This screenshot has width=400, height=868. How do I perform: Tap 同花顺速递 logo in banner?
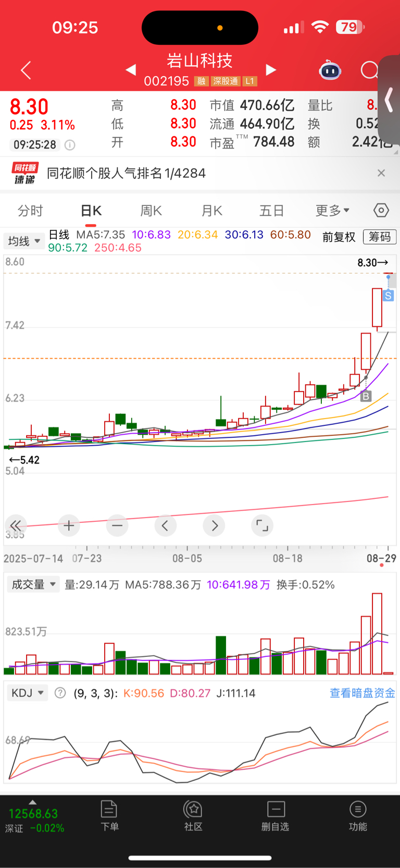click(26, 173)
